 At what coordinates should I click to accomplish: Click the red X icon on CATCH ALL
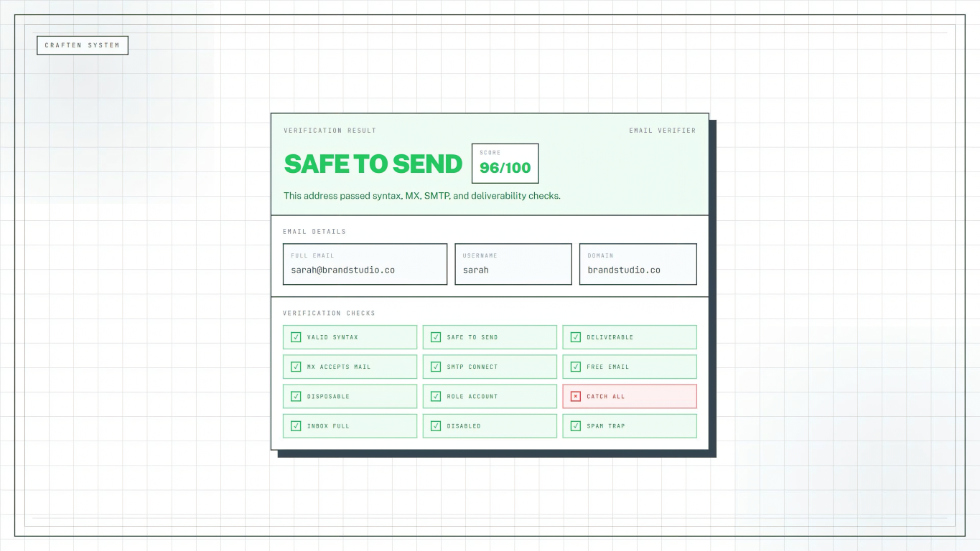575,396
